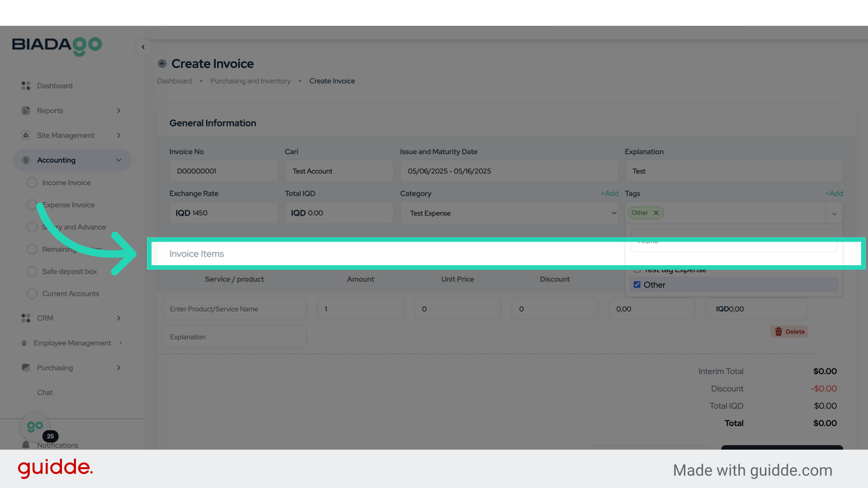This screenshot has height=488, width=868.
Task: Click the Enter Product/Service Name field
Action: (x=234, y=309)
